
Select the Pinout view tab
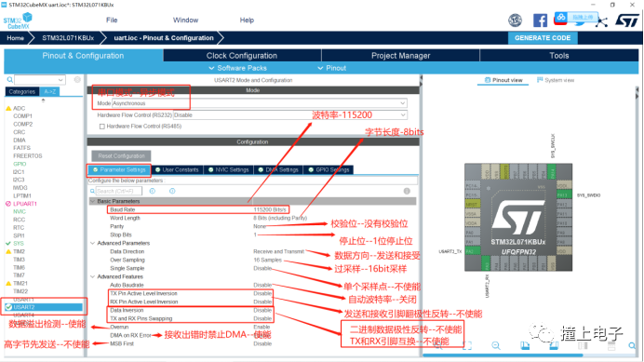[x=503, y=80]
